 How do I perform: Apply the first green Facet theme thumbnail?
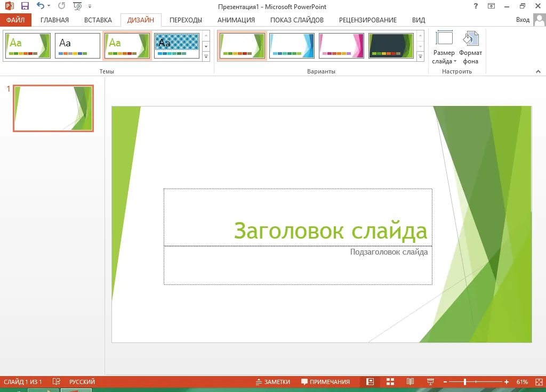click(28, 46)
